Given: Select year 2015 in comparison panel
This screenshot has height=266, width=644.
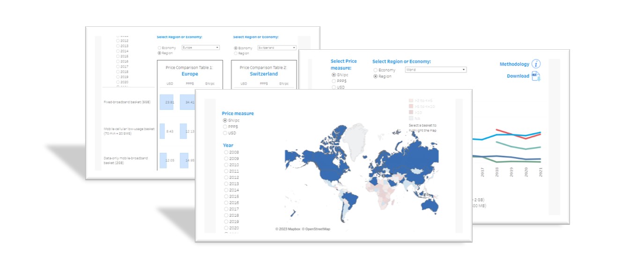Looking at the screenshot, I should [x=118, y=56].
